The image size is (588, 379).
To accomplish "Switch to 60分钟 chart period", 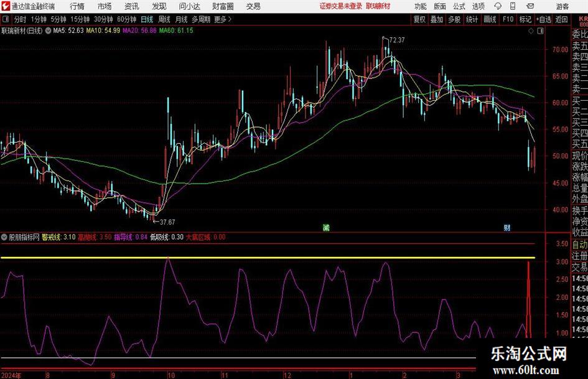I will coord(127,19).
